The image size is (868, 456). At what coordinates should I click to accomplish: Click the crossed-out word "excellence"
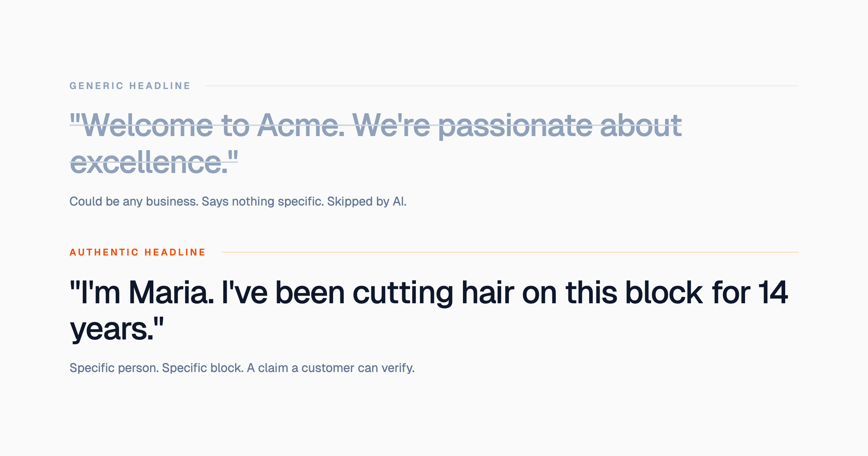[148, 163]
